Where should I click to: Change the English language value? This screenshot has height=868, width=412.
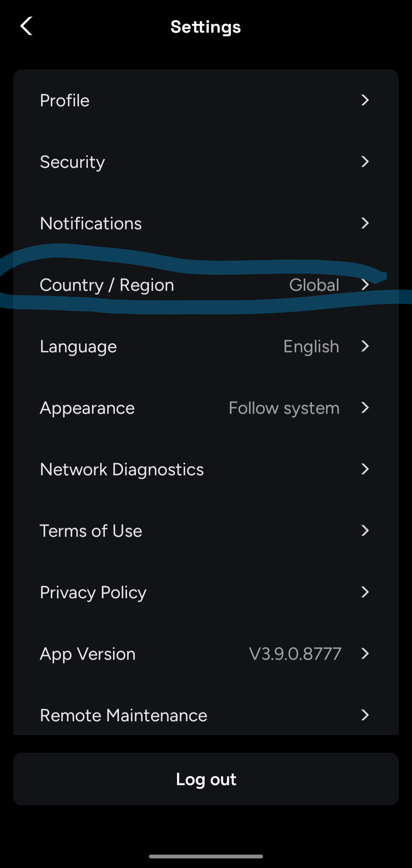(x=311, y=346)
